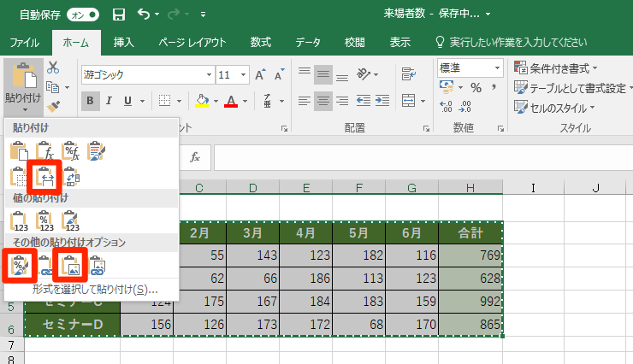Open the ファイル tab
The width and height of the screenshot is (633, 364).
24,43
